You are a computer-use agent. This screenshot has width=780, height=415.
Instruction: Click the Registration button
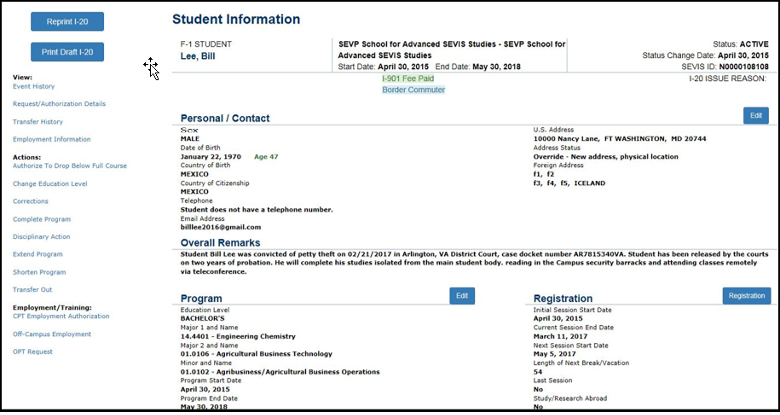(x=747, y=296)
